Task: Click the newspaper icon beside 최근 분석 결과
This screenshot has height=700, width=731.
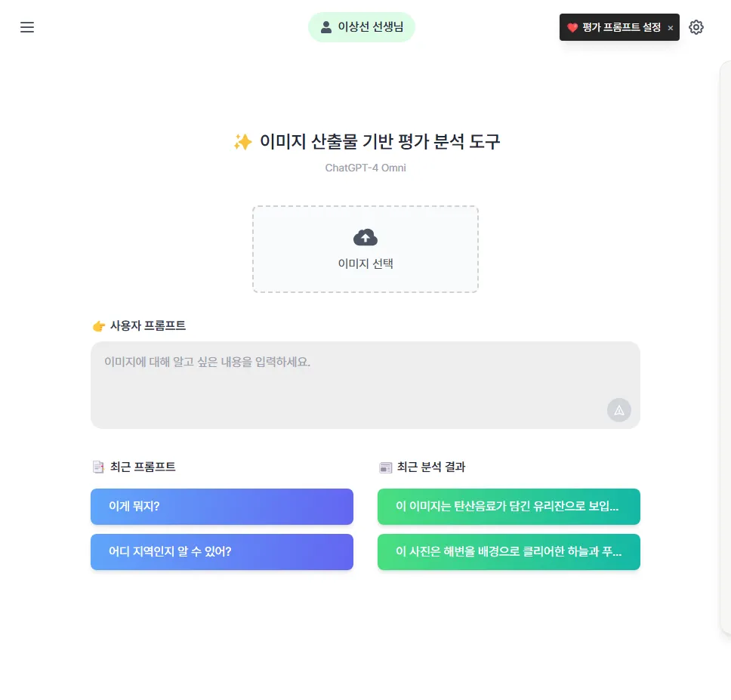Action: click(385, 467)
